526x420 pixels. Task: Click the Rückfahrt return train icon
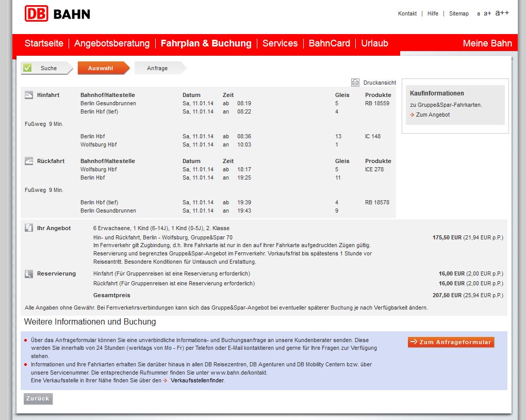coord(29,161)
